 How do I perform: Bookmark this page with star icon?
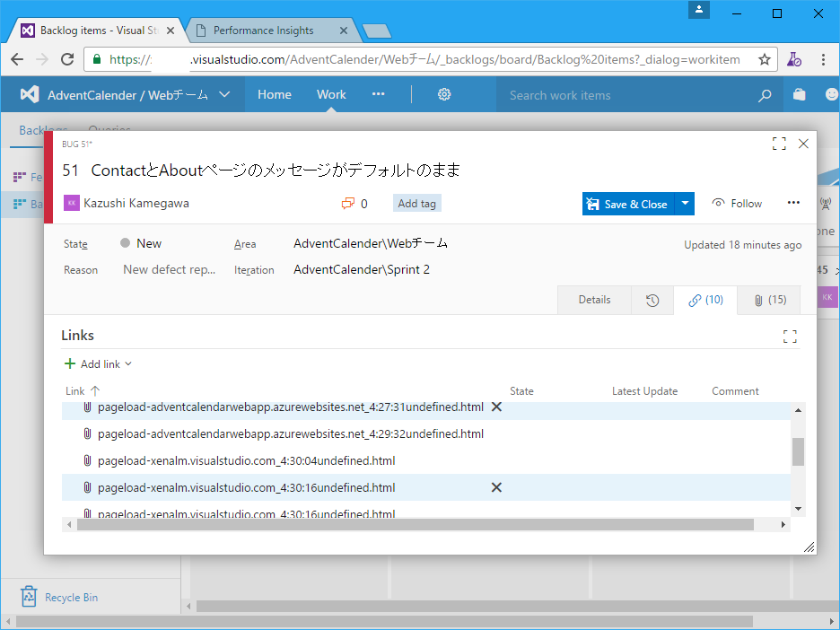coord(765,59)
